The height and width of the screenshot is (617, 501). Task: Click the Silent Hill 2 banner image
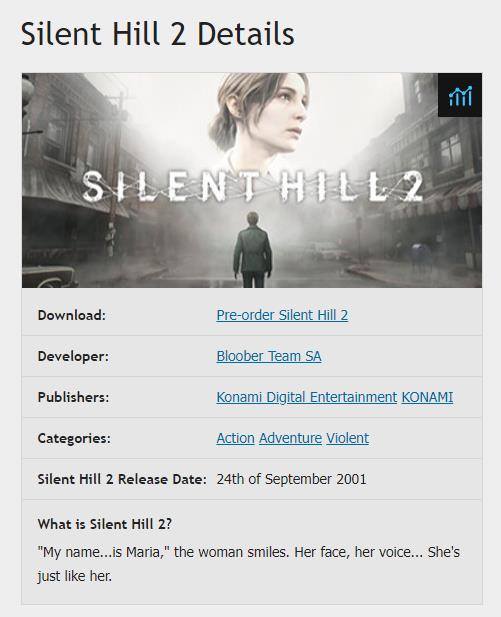(252, 180)
